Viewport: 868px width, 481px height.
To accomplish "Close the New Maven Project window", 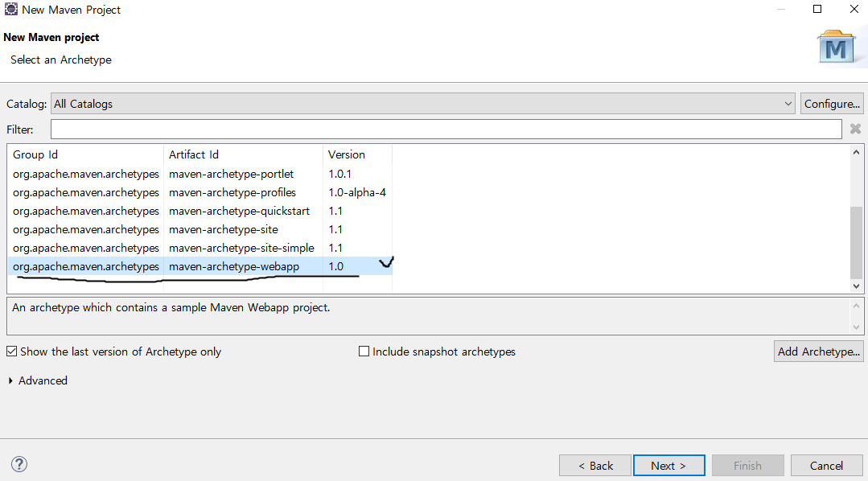I will tap(854, 9).
